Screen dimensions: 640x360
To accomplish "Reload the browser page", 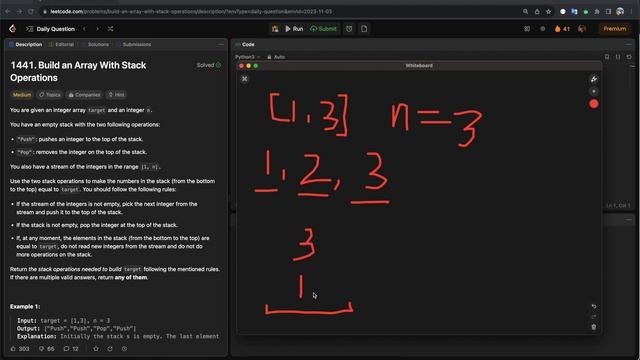I will pyautogui.click(x=31, y=11).
